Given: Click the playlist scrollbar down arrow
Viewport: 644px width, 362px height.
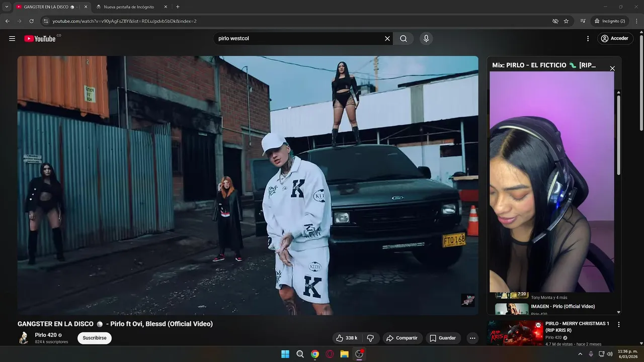Looking at the screenshot, I should coord(619,312).
